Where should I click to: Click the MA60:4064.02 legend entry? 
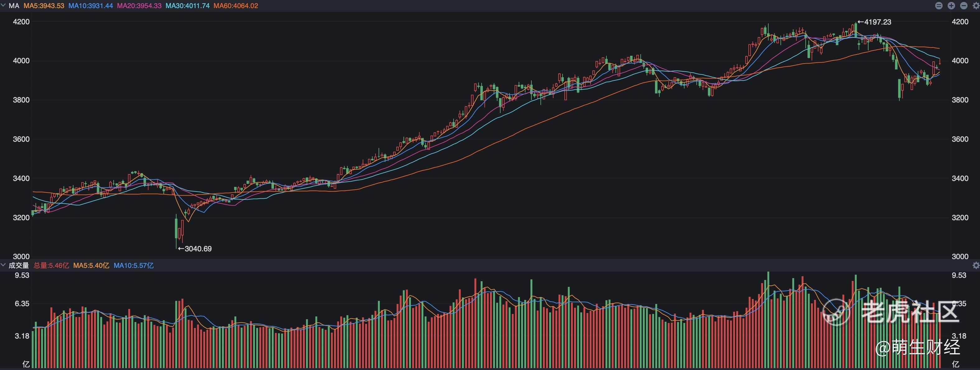pos(235,6)
